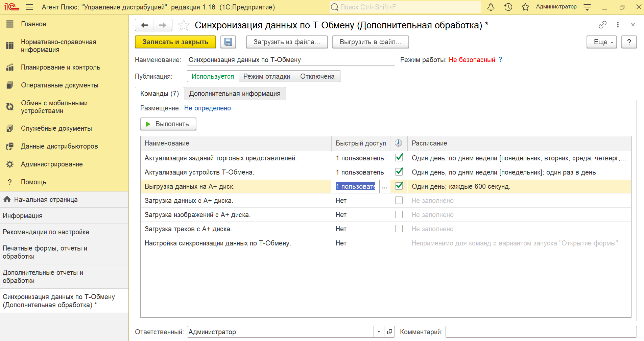Set publication to Отключена
Screen dimensions: 644x341
[x=317, y=76]
